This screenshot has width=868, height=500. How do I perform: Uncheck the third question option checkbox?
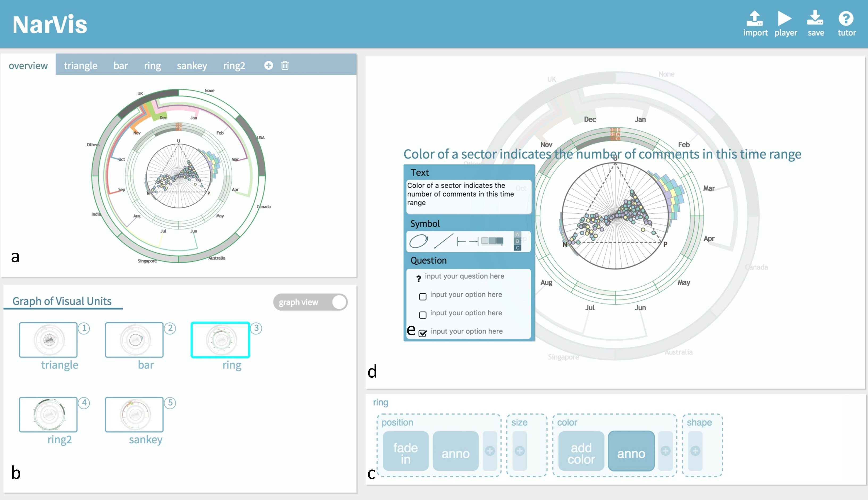click(423, 333)
